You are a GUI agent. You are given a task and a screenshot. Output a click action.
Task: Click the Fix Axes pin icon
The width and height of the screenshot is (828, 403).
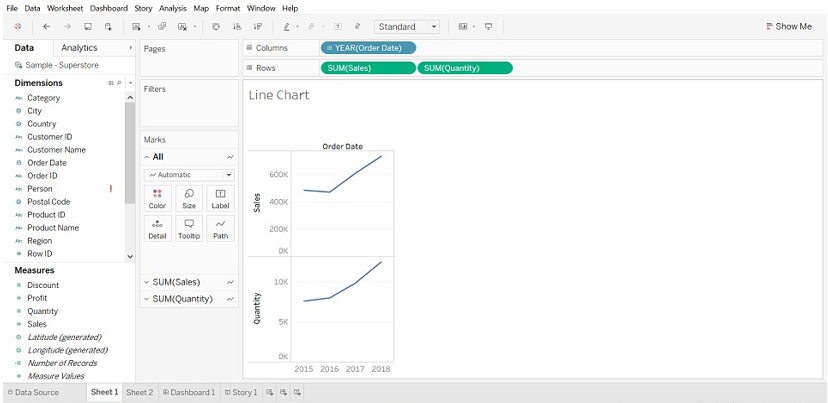pos(357,26)
